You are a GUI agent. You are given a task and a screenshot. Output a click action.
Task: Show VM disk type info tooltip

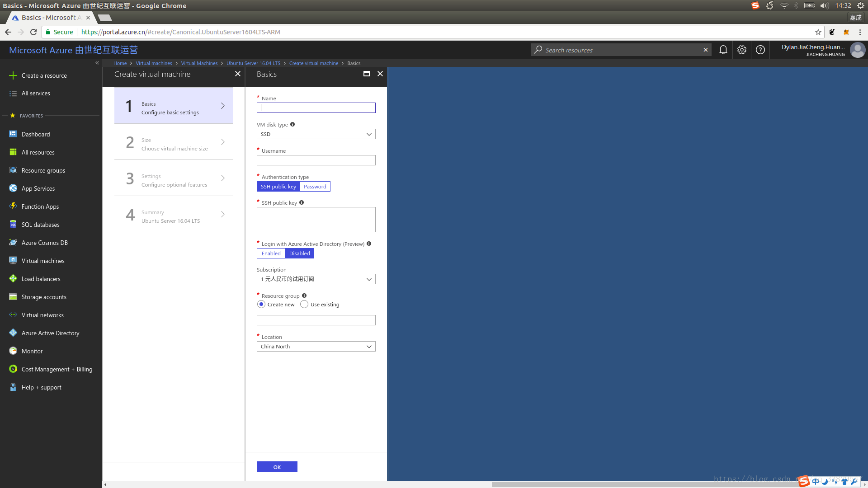292,124
